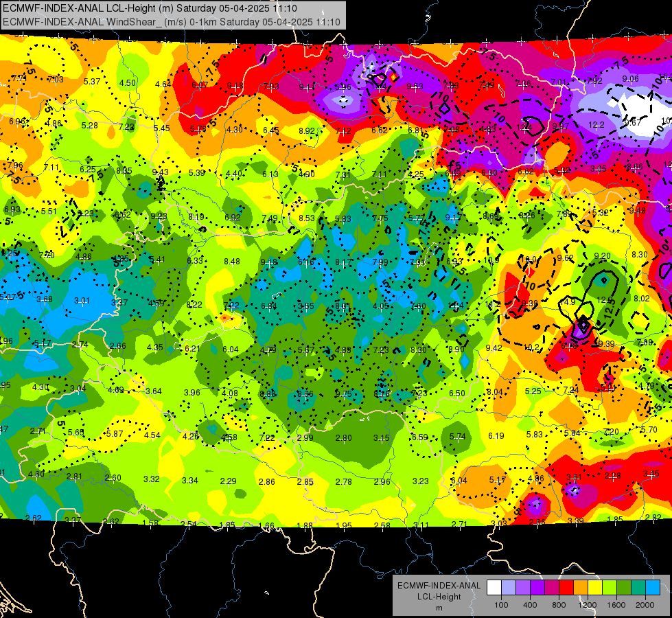Click the grid value '1.95'
Screen dimensions: 672x618
(x=344, y=525)
